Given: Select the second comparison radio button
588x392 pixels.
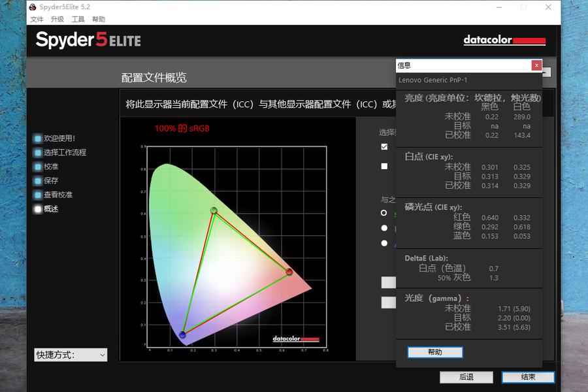Looking at the screenshot, I should click(384, 228).
